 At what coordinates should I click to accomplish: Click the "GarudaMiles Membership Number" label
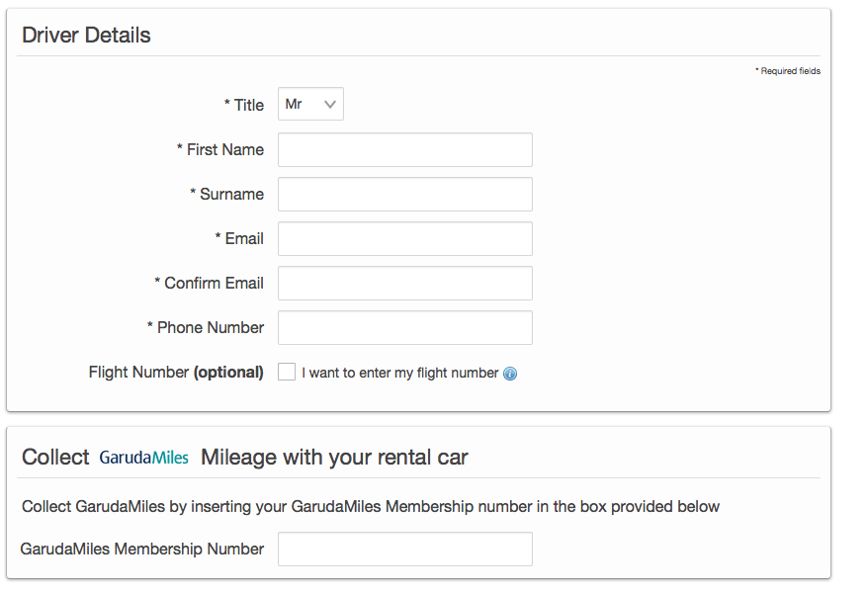click(141, 549)
